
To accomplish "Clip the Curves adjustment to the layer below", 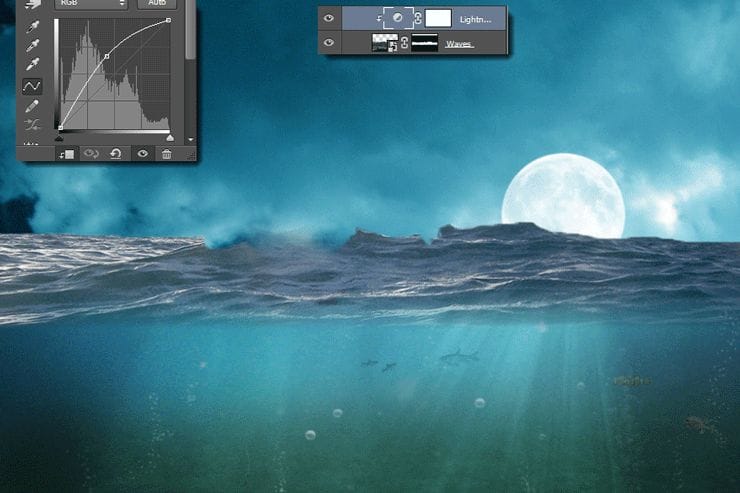I will click(67, 154).
